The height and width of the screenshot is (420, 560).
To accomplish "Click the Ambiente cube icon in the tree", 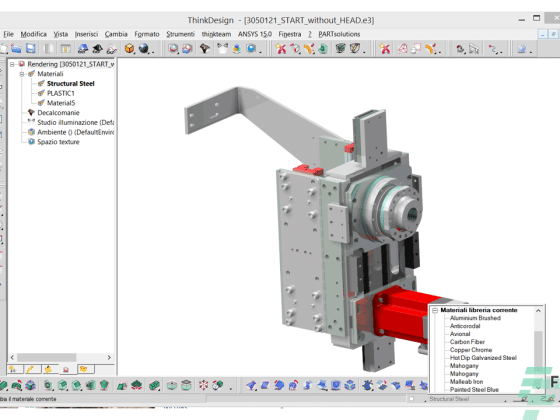I will 31,132.
